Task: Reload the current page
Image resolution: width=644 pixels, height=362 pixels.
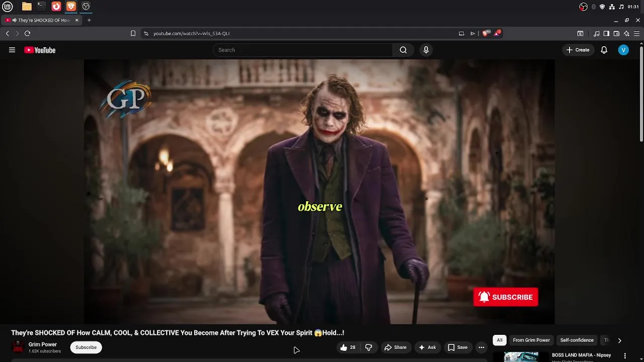Action: point(28,33)
